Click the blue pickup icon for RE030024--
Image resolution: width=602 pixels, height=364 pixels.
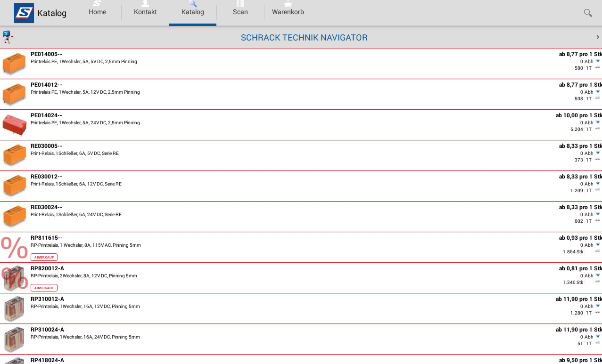click(x=598, y=214)
